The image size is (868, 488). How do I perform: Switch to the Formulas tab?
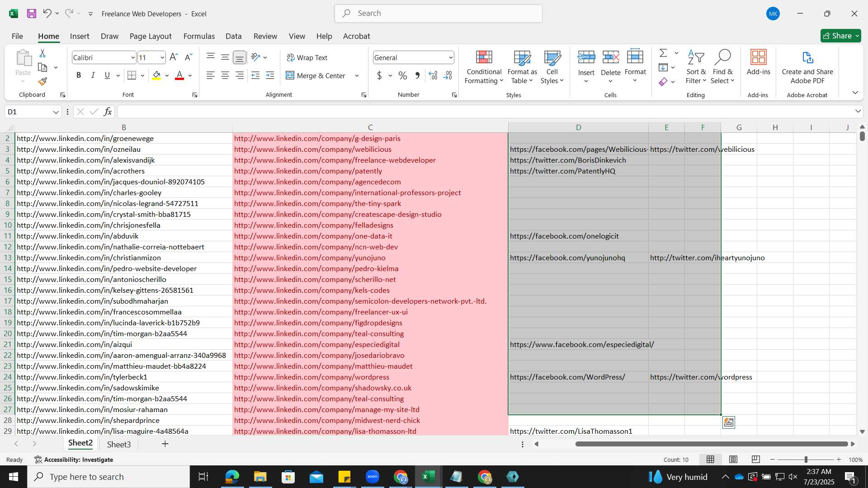click(x=199, y=36)
